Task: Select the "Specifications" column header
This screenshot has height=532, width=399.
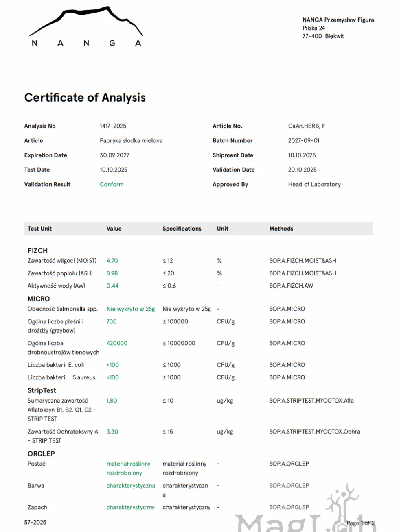Action: (x=182, y=229)
